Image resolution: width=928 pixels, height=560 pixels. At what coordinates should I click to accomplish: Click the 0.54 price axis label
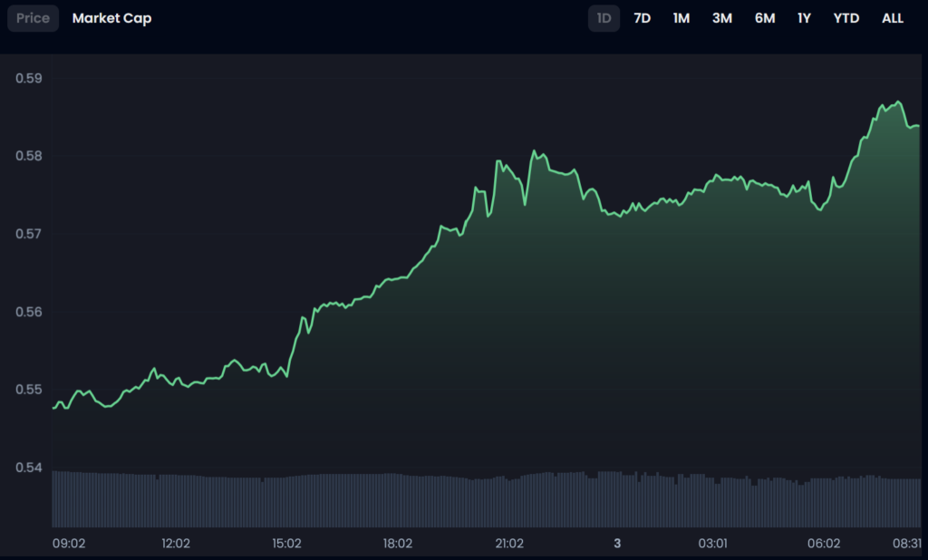pos(29,468)
